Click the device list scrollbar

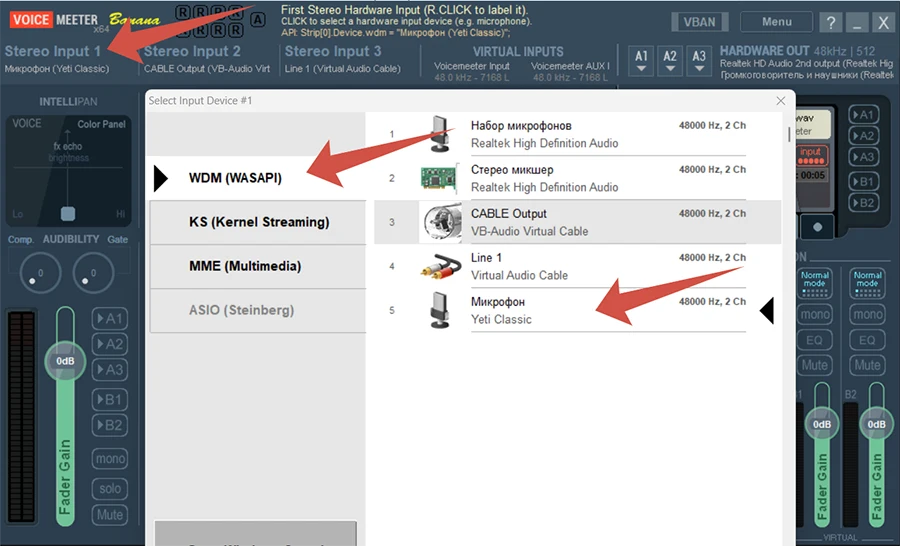click(789, 134)
